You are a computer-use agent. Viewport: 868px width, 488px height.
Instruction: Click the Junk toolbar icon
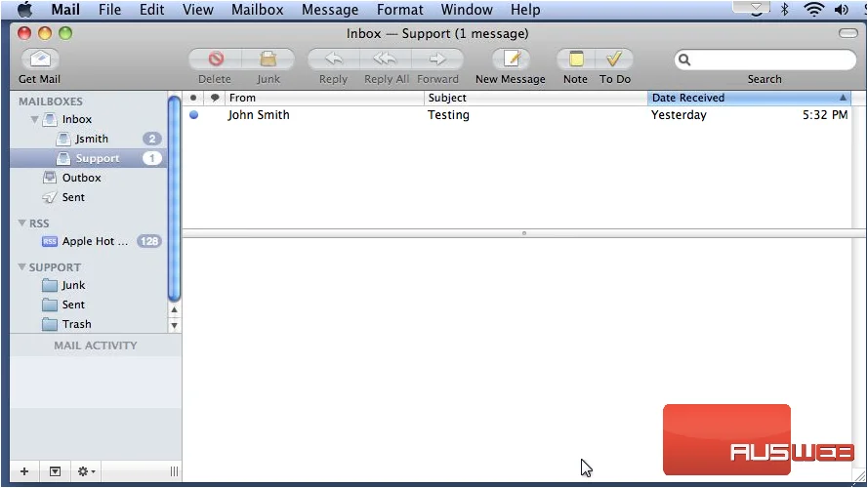(268, 59)
